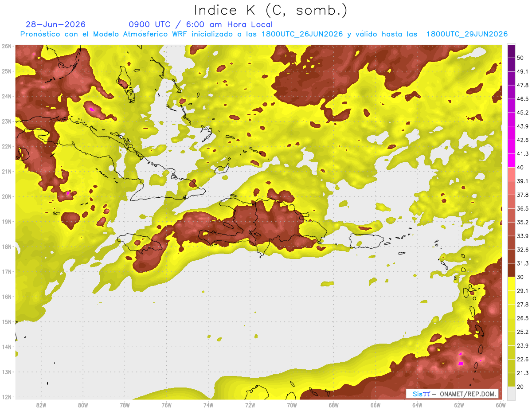Click the longitude label "68W"

tap(333, 405)
